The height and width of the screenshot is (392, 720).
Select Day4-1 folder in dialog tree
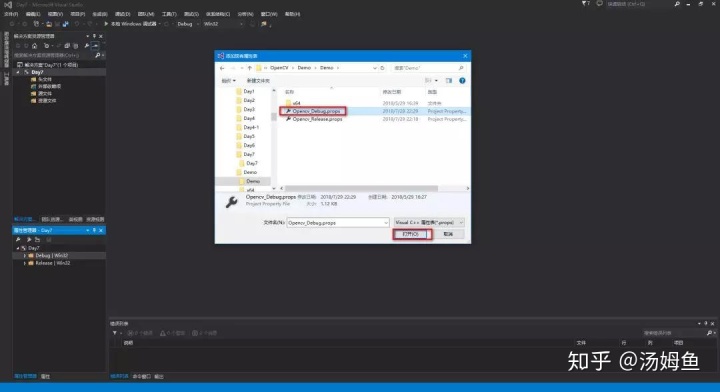click(x=248, y=127)
